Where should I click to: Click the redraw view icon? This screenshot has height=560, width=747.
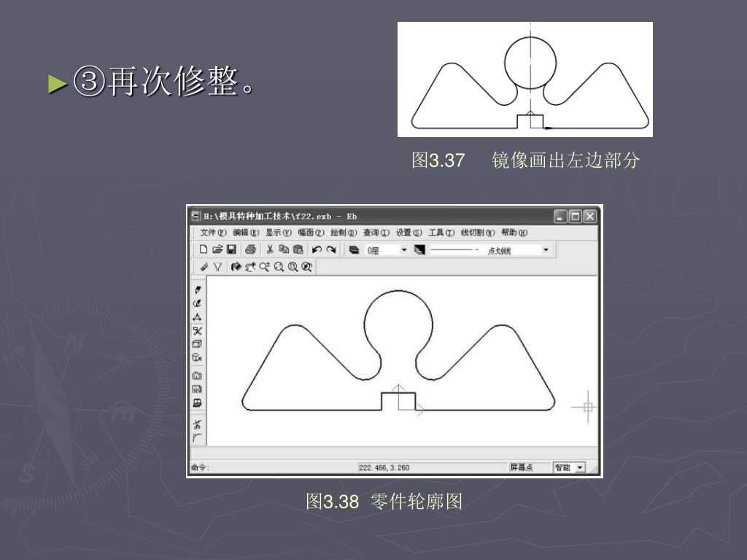click(x=236, y=267)
